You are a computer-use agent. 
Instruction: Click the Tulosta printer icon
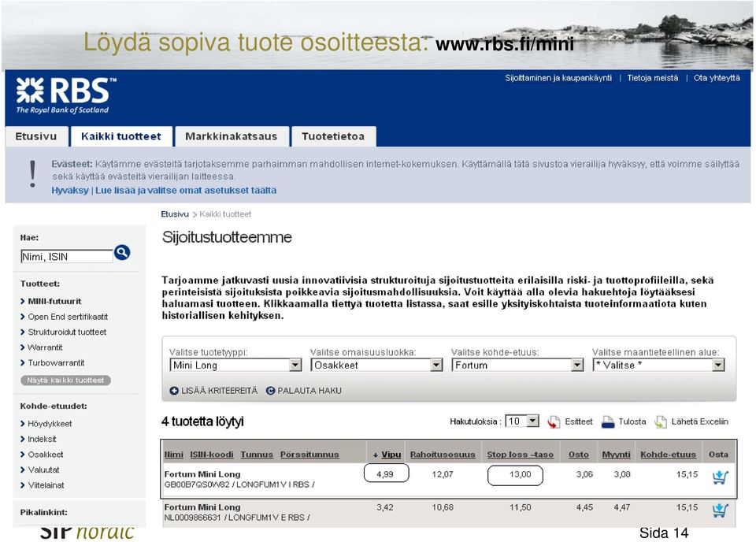coord(608,422)
